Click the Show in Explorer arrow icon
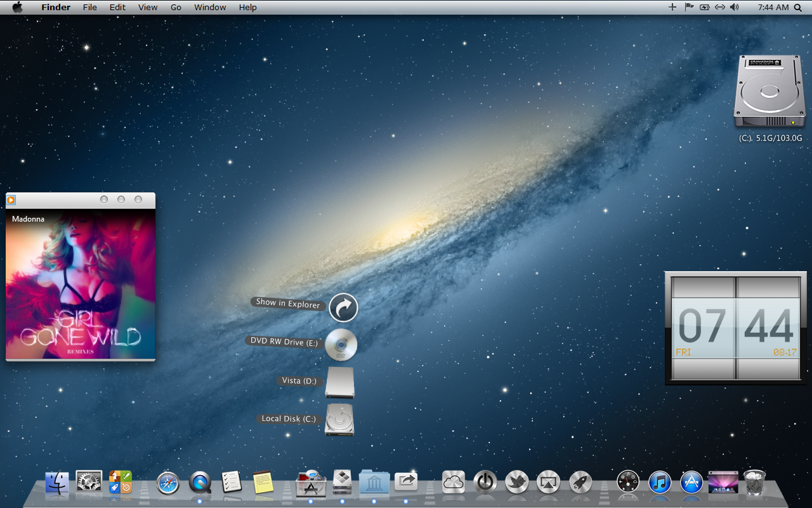Viewport: 812px width, 508px height. pyautogui.click(x=343, y=308)
